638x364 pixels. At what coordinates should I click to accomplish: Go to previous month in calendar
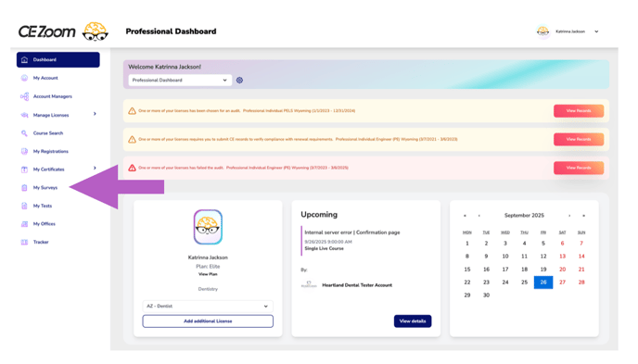point(478,216)
